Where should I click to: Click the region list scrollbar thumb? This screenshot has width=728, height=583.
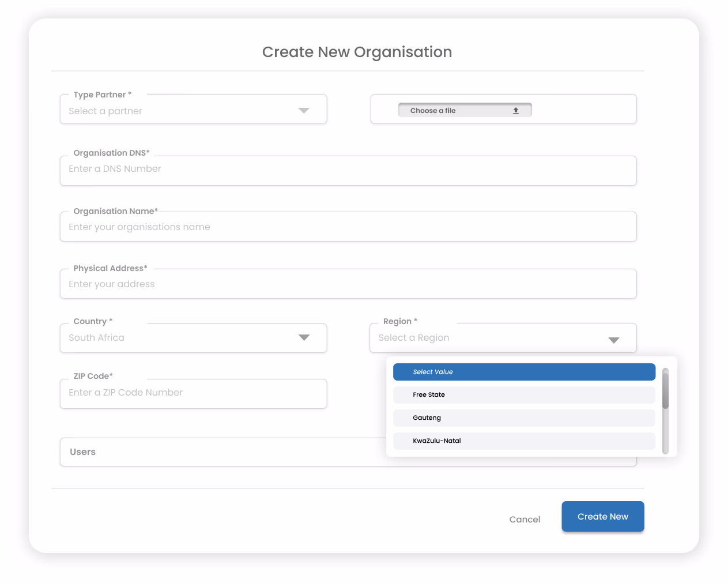(x=665, y=389)
